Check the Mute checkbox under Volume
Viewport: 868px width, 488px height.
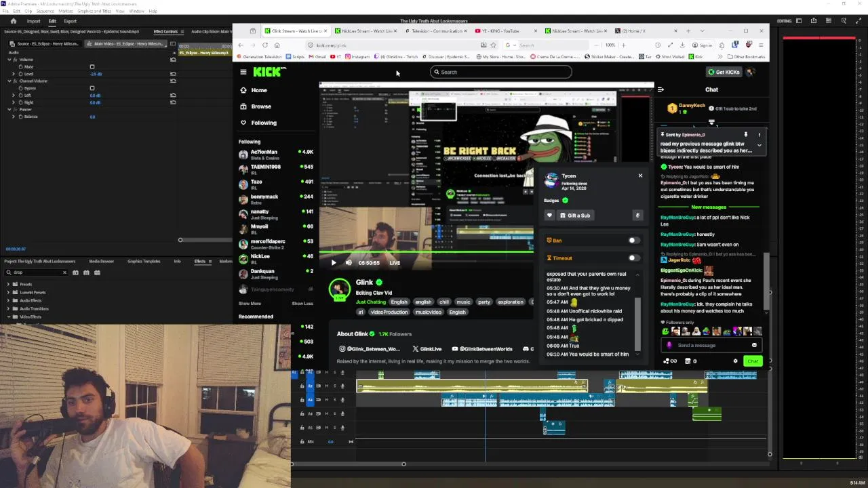click(92, 66)
